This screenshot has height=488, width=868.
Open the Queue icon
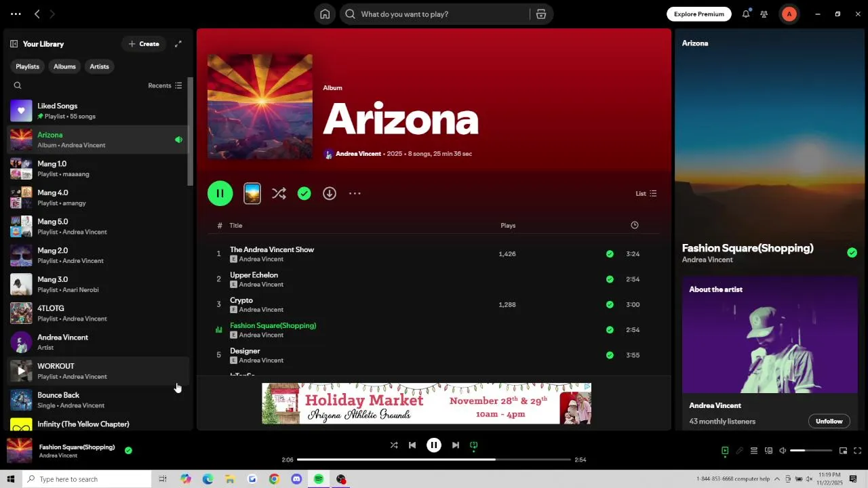[754, 451]
